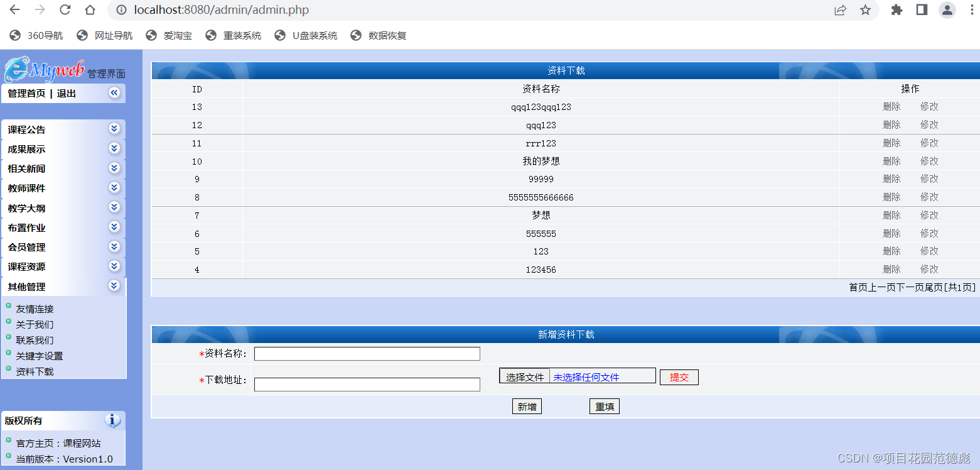Open 联系我们 in the sidebar
This screenshot has height=470, width=980.
pyautogui.click(x=35, y=341)
